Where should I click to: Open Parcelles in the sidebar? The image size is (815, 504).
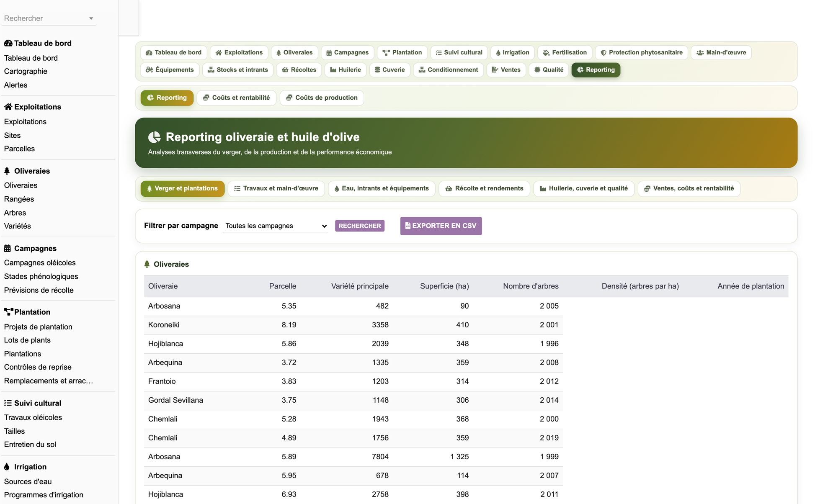pyautogui.click(x=19, y=149)
